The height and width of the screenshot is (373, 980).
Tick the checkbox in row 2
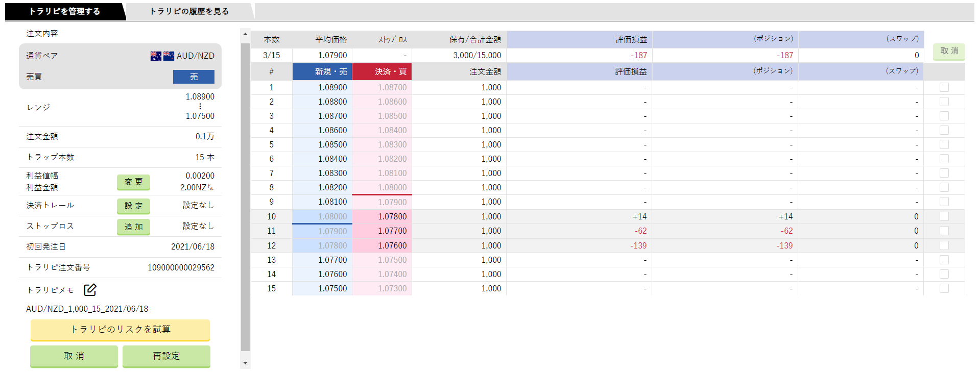pos(944,102)
